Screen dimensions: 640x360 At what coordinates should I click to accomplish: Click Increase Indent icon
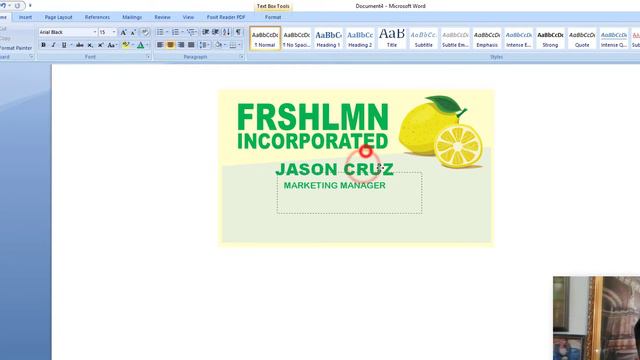click(x=215, y=32)
